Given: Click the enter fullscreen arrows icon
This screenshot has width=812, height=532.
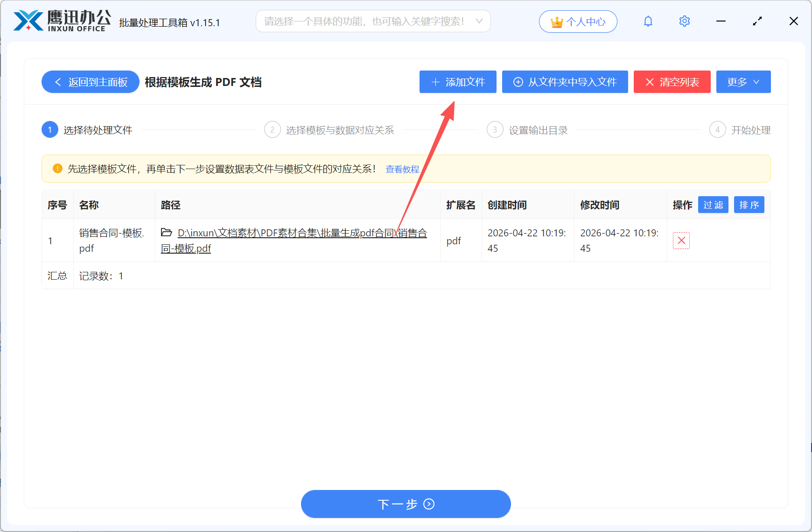Looking at the screenshot, I should tap(757, 21).
